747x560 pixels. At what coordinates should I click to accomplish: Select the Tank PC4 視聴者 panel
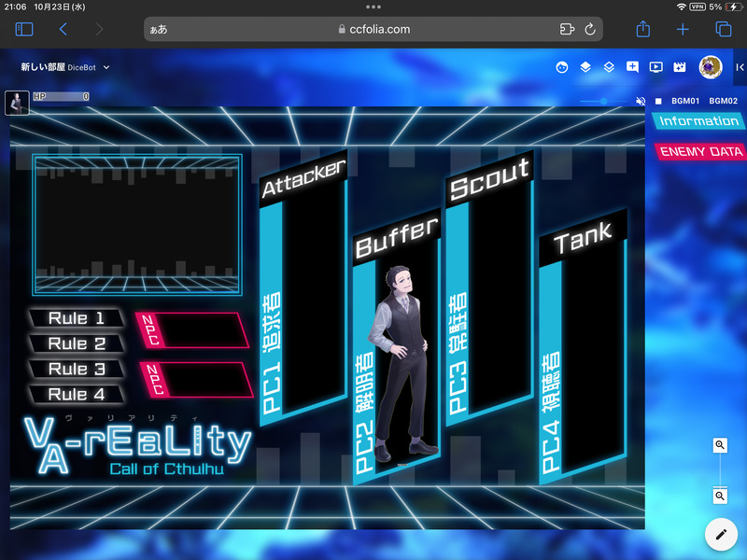pyautogui.click(x=583, y=346)
